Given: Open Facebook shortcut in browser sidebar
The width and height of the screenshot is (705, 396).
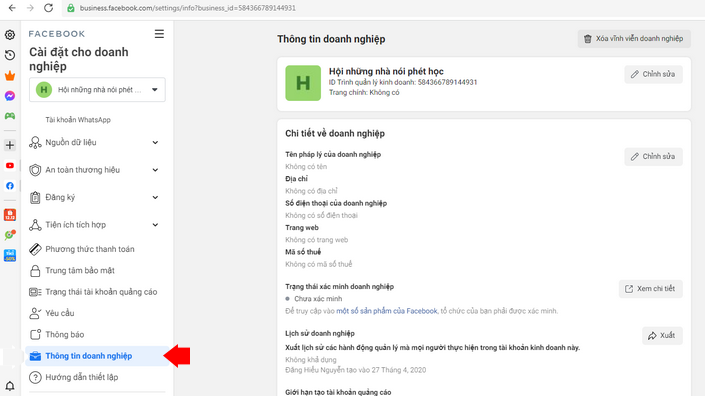Looking at the screenshot, I should tap(10, 186).
